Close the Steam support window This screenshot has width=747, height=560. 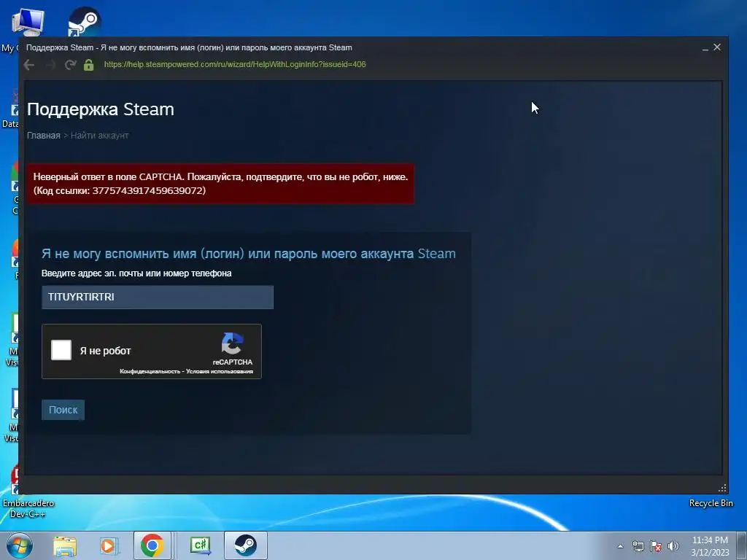pos(717,47)
